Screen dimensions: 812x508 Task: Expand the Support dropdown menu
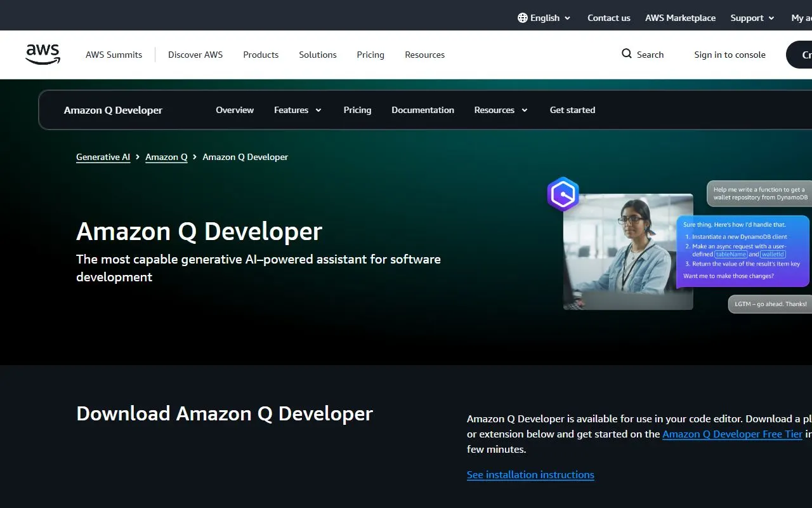click(x=752, y=18)
